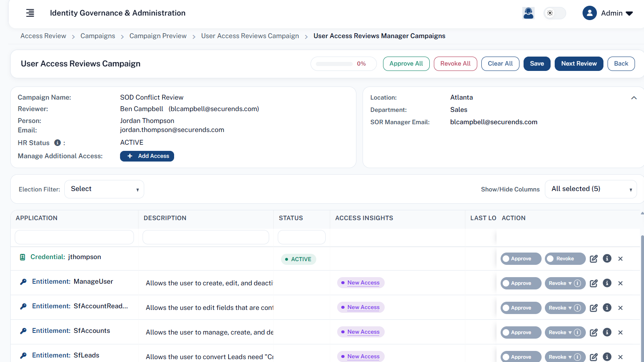Select User Access Reviews Manager Campaigns breadcrumb
The image size is (644, 362).
coord(379,36)
